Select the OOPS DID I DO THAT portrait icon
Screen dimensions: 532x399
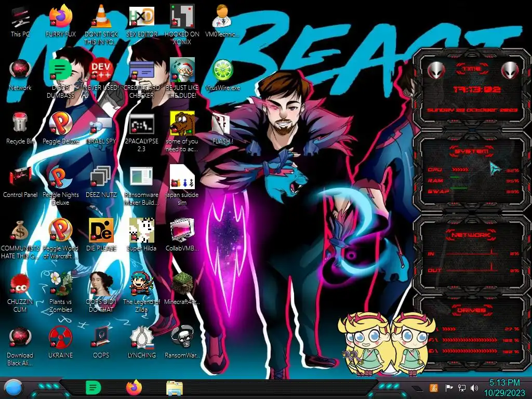click(101, 292)
